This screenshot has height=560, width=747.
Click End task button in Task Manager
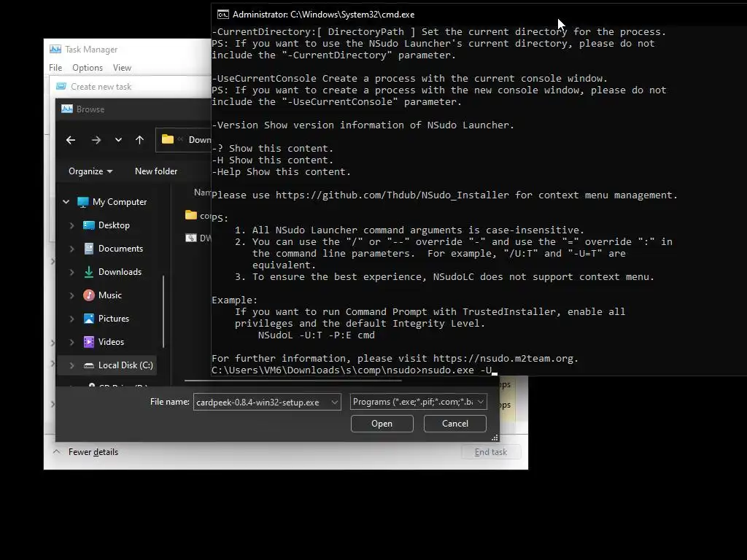click(491, 452)
